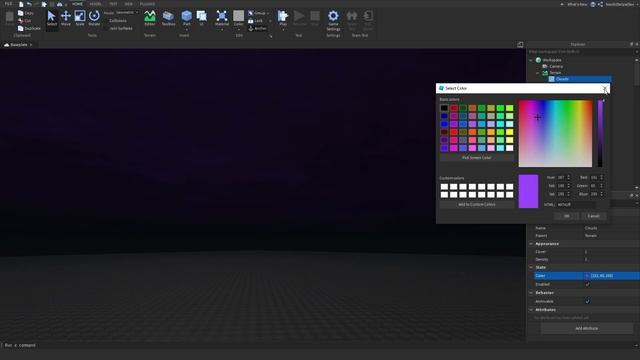
Task: Pick the black basic color swatch
Action: pos(444,108)
